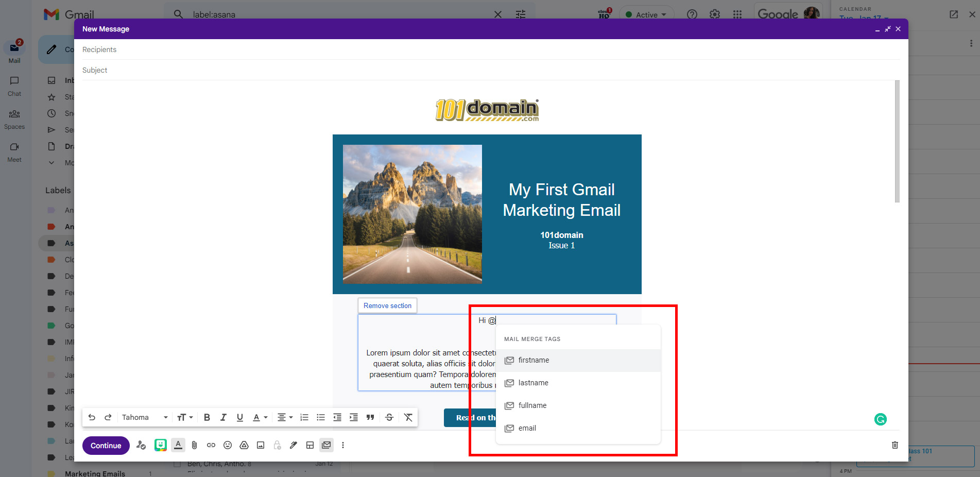The height and width of the screenshot is (477, 980).
Task: Click the compose window vertical scrollbar
Action: [x=897, y=142]
